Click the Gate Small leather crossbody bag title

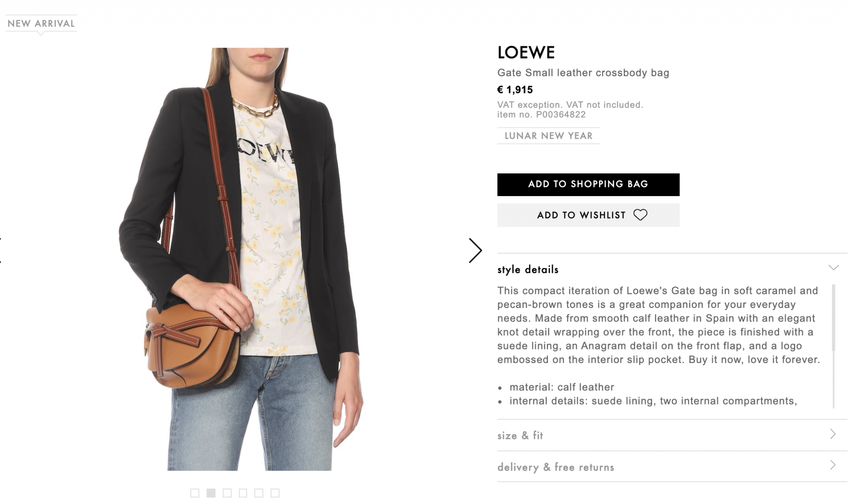click(583, 73)
